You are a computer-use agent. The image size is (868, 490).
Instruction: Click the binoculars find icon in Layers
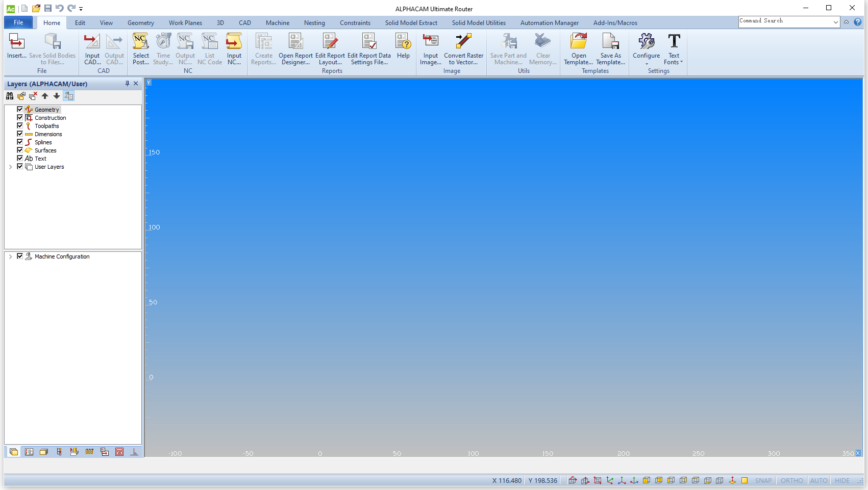(10, 96)
